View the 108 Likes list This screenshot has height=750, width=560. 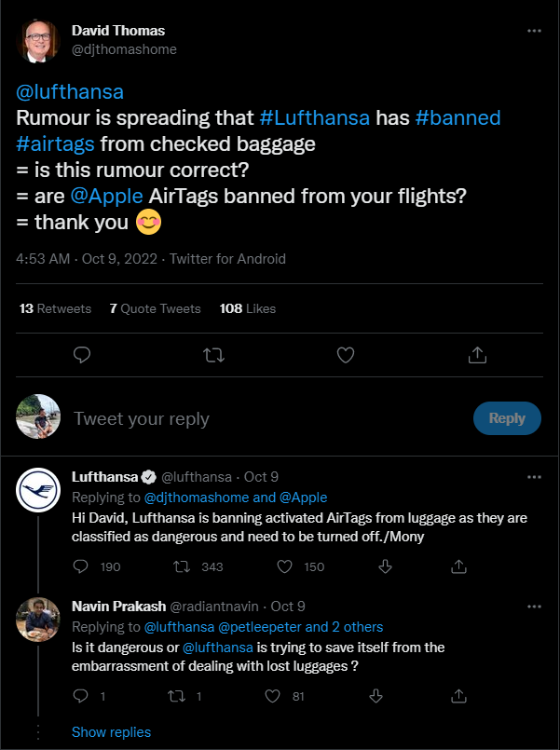pyautogui.click(x=247, y=308)
